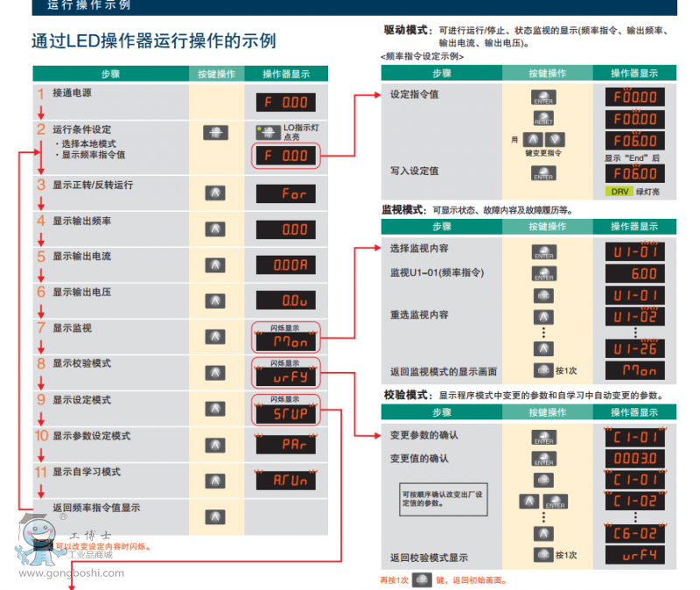Click the ENTER key beside 写入设定值
The height and width of the screenshot is (590, 700).
(543, 172)
